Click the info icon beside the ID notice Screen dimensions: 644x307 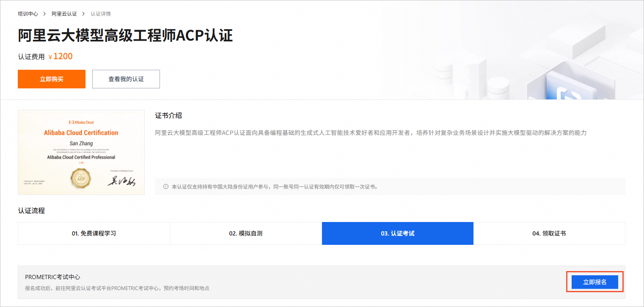click(165, 186)
